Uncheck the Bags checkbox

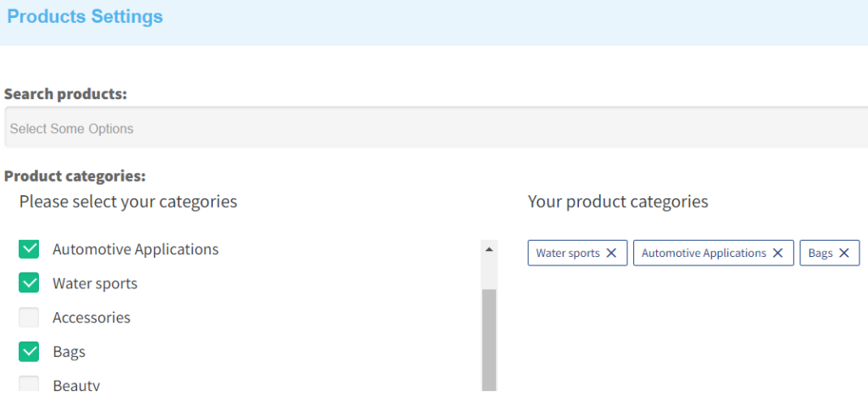(29, 352)
